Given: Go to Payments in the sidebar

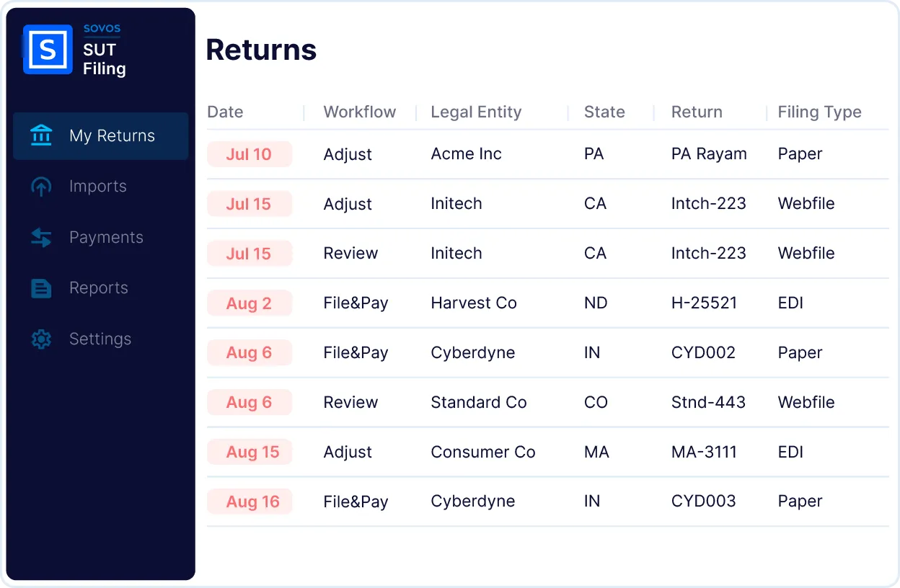Looking at the screenshot, I should 106,238.
